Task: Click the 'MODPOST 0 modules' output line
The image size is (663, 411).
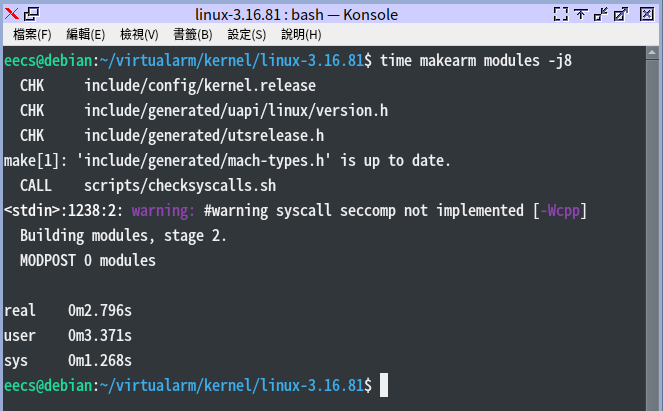Action: pyautogui.click(x=87, y=260)
